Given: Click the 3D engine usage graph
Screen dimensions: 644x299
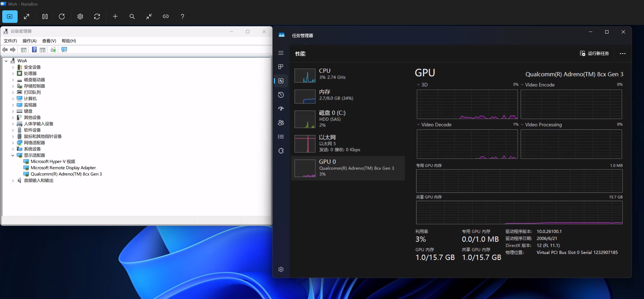Looking at the screenshot, I should pos(467,104).
